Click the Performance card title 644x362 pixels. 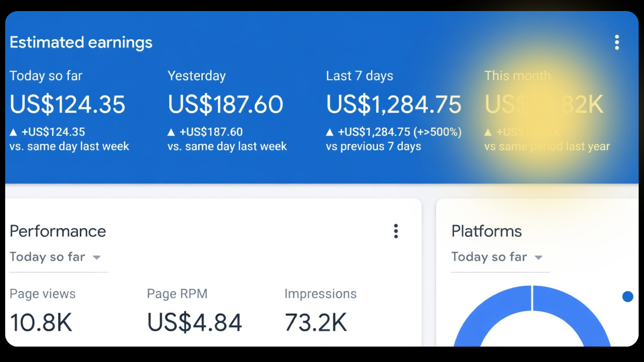58,231
